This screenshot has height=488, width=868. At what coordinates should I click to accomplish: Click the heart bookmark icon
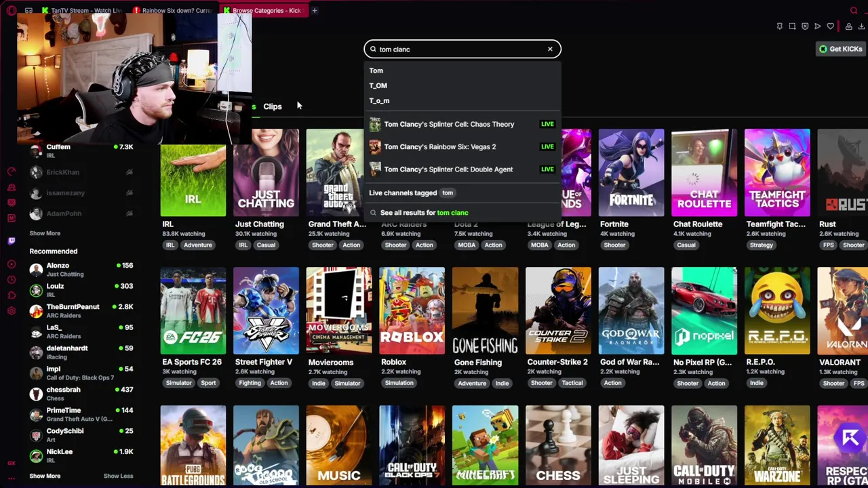(x=831, y=26)
